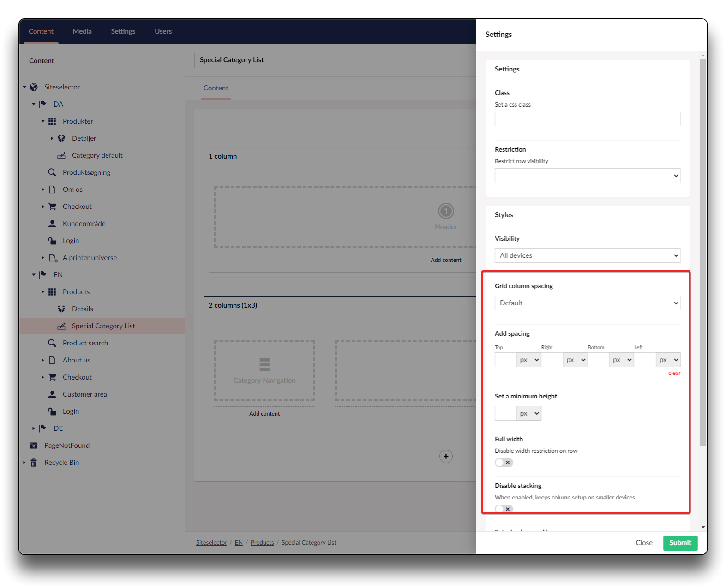Click the flag icon next to DE
Viewport: 726px width, 588px height.
(43, 428)
